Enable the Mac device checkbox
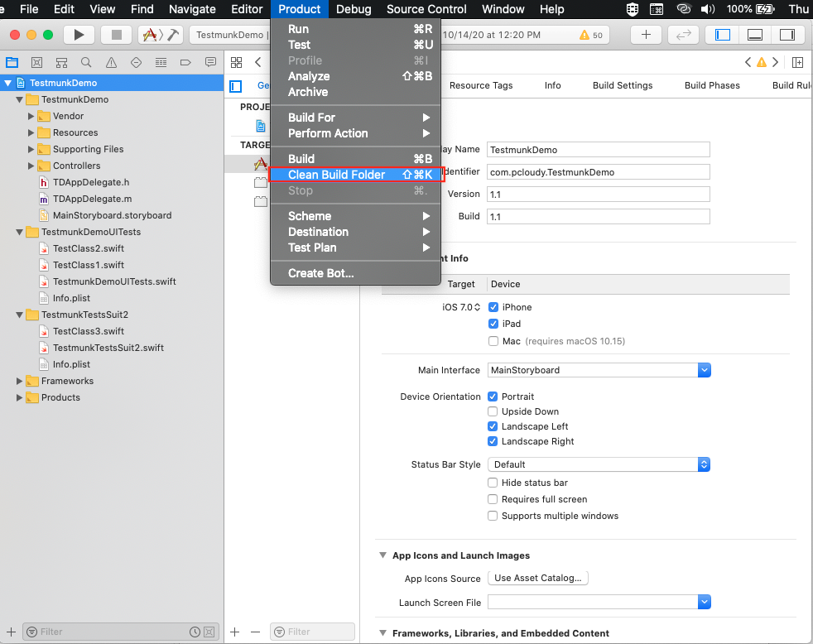Screen dimensions: 813x644 coord(493,341)
